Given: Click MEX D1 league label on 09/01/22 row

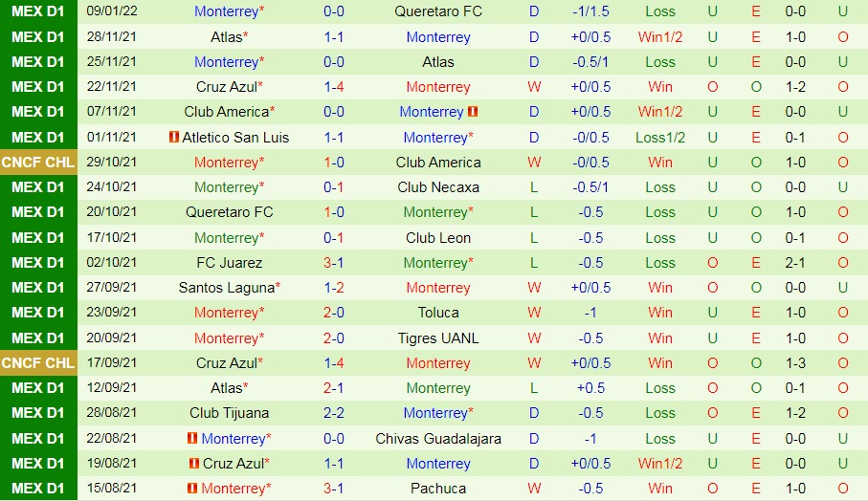Looking at the screenshot, I should tap(38, 11).
